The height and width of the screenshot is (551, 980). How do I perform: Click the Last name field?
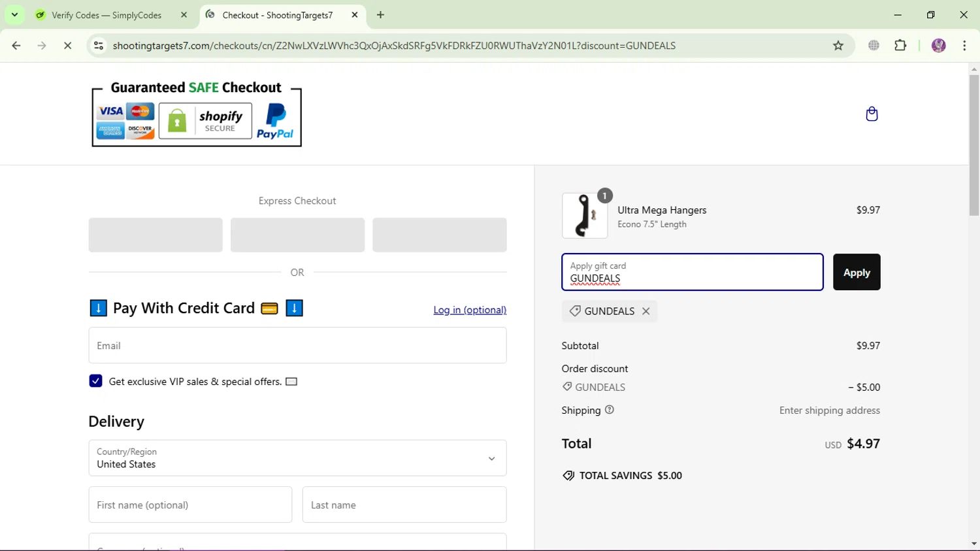point(404,505)
